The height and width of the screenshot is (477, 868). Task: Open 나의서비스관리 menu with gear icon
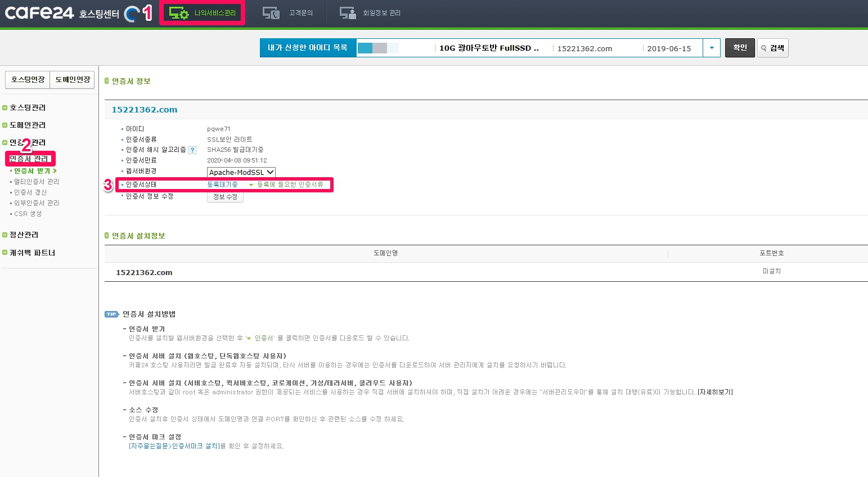click(x=203, y=13)
